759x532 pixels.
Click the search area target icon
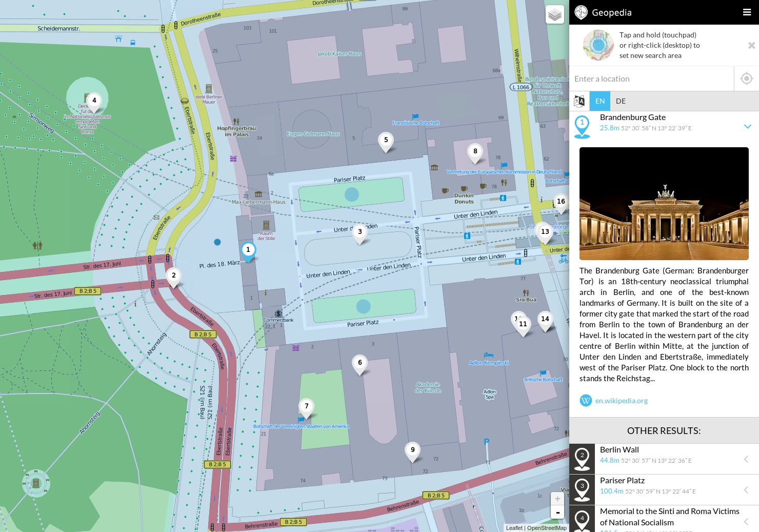[598, 45]
